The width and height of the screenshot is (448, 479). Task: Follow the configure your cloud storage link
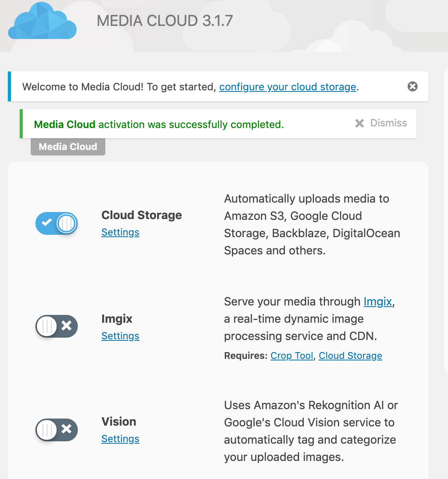point(288,87)
